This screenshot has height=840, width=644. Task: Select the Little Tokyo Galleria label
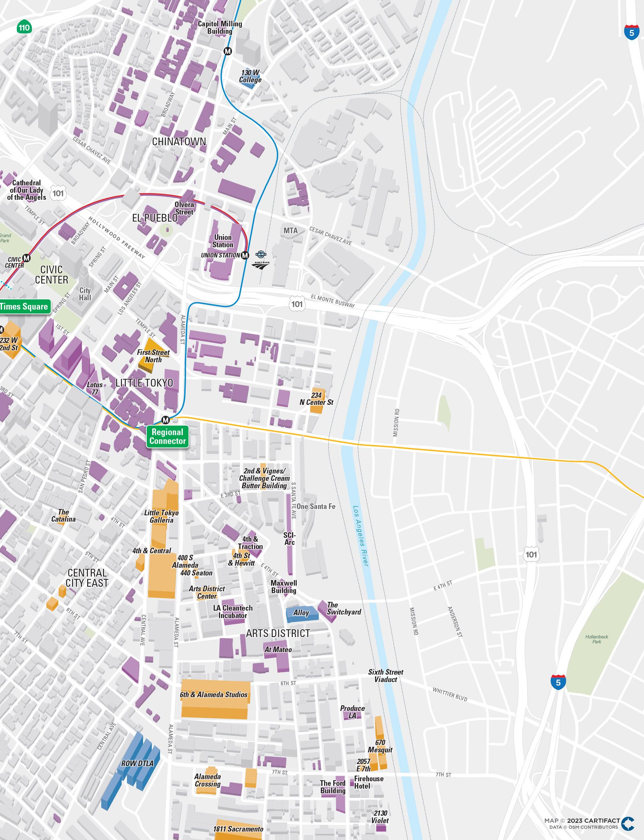[x=161, y=516]
